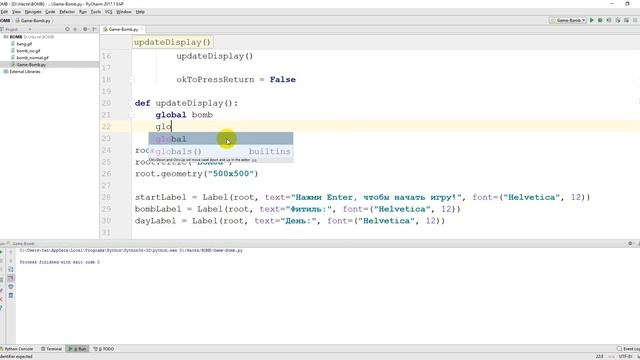Click the Collapse All icon in Project panel

coord(75,29)
